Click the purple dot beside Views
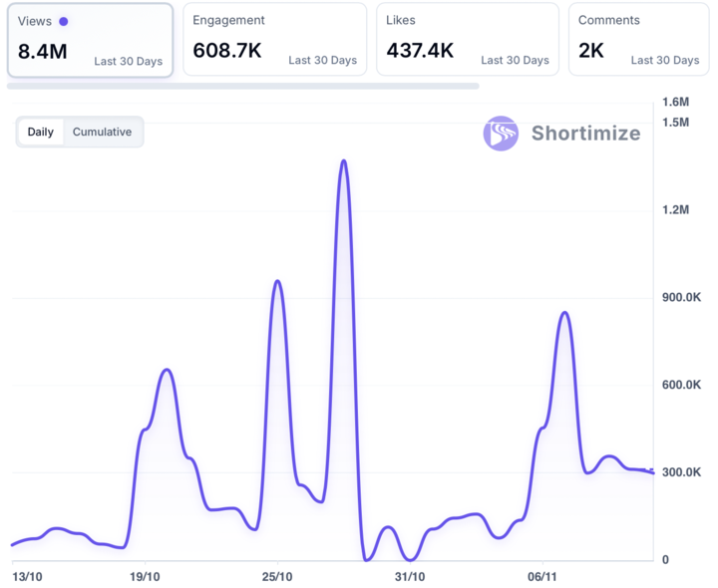Screen dimensions: 718x588 pyautogui.click(x=64, y=21)
